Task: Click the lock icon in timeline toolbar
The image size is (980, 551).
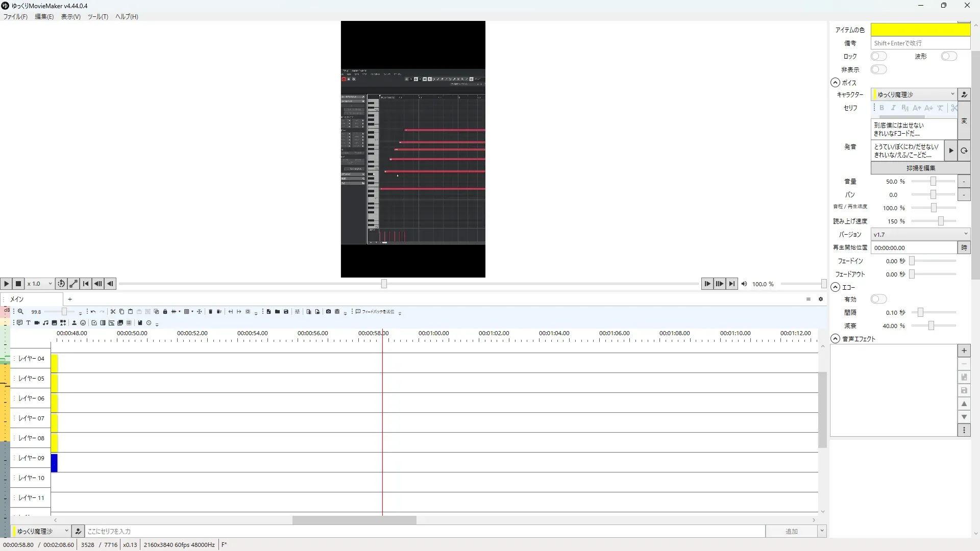Action: tap(165, 312)
